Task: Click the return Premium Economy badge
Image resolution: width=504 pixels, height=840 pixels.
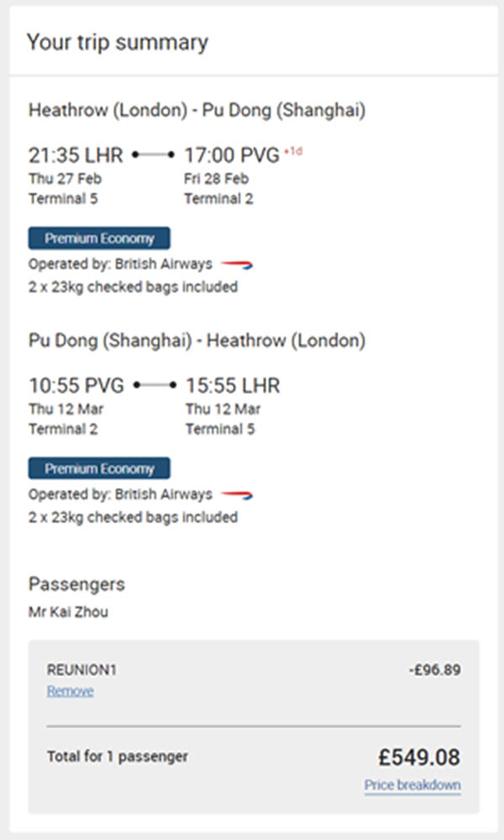Action: (99, 469)
